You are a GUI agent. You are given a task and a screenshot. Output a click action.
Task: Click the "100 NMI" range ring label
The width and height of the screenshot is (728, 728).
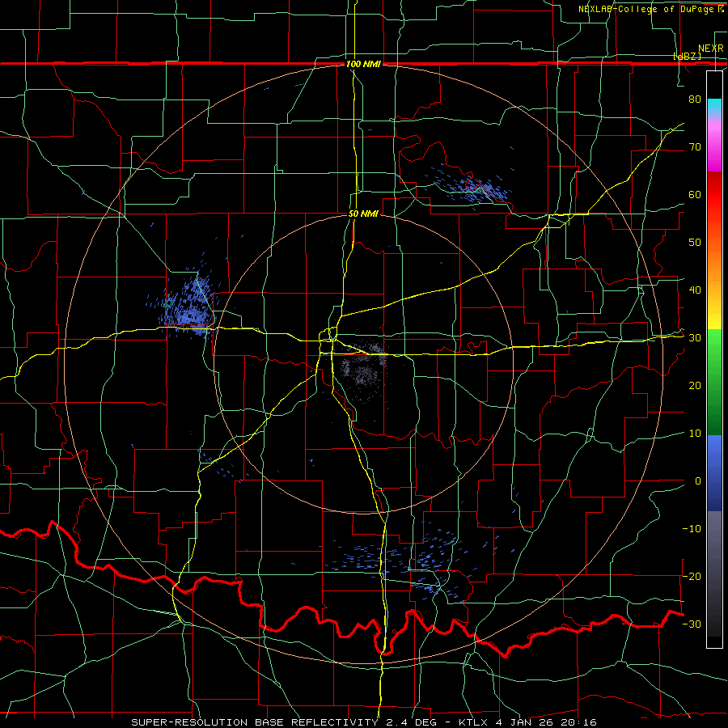click(363, 64)
